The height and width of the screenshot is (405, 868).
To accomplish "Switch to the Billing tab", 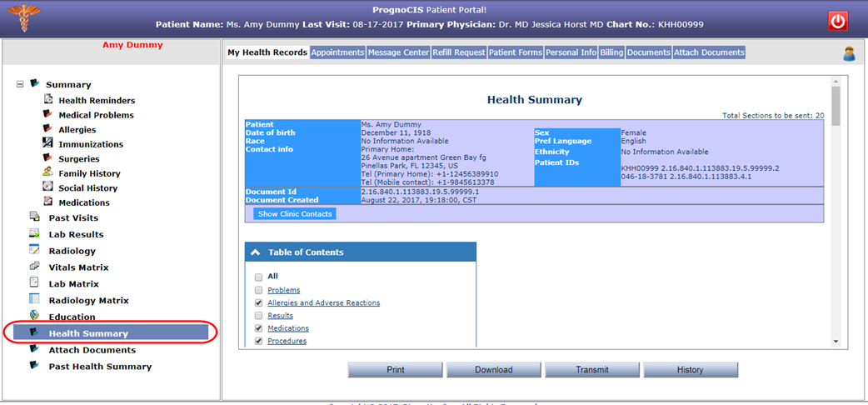I will point(611,52).
